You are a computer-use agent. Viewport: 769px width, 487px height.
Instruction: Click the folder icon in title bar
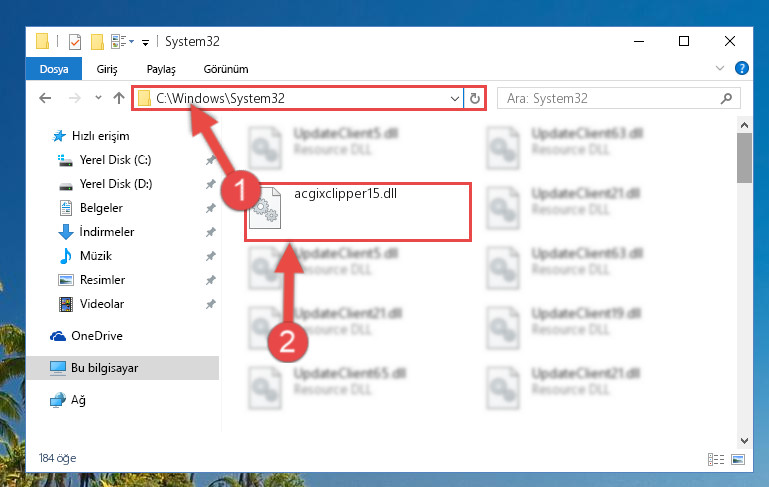[x=43, y=41]
